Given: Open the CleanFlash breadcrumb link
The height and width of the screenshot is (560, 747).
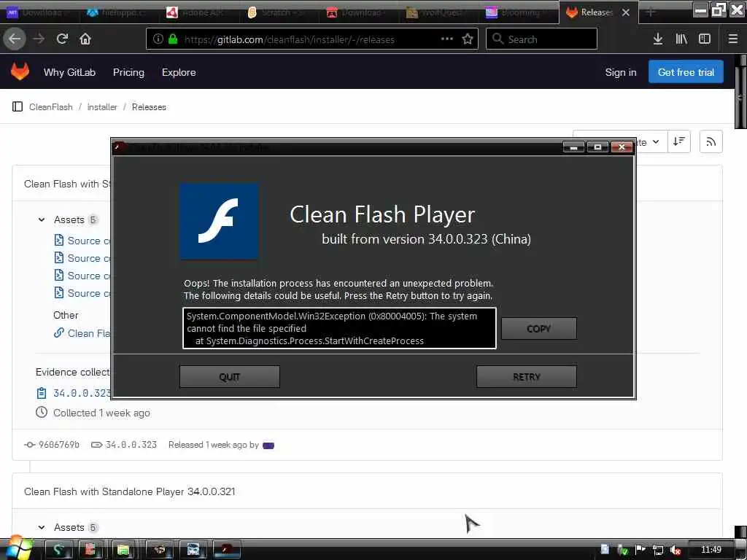Looking at the screenshot, I should tap(51, 106).
